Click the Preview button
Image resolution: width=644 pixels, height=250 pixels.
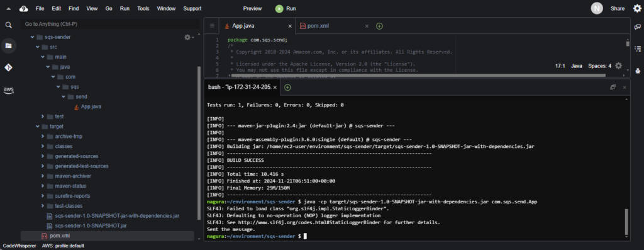[x=252, y=9]
